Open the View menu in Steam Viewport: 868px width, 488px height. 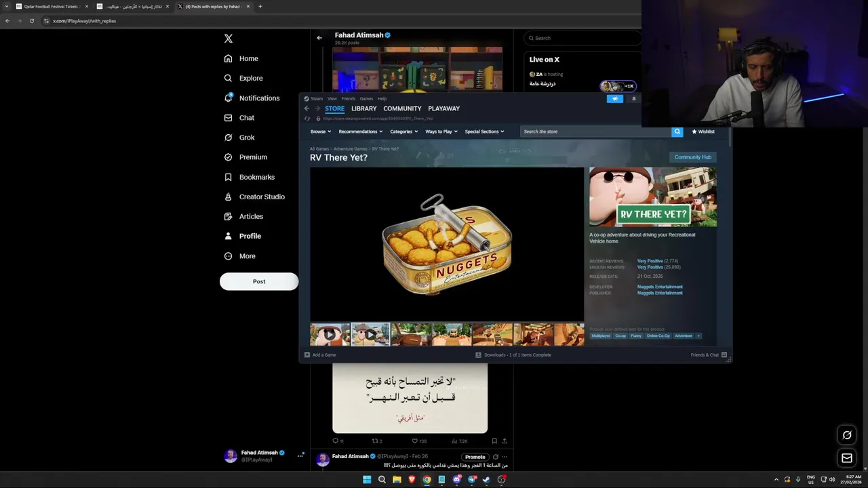(332, 99)
